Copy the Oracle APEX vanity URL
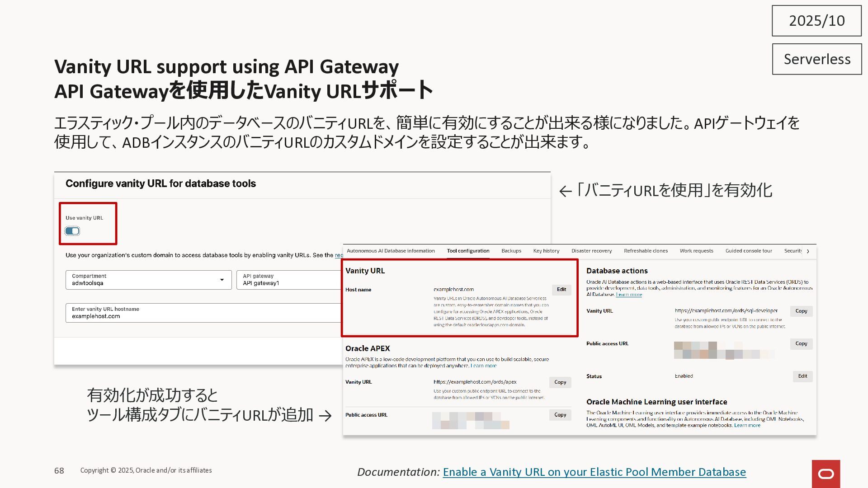868x488 pixels. pos(560,382)
